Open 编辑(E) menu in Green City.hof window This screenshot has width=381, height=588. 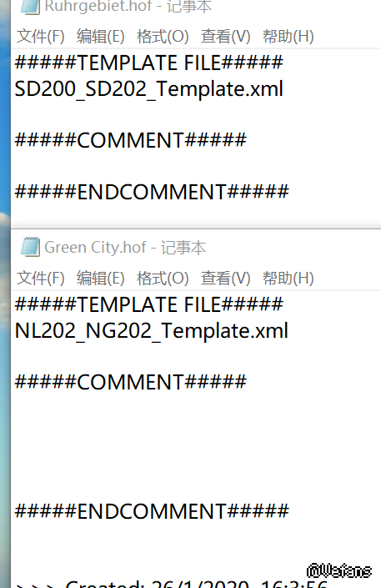[x=101, y=279]
